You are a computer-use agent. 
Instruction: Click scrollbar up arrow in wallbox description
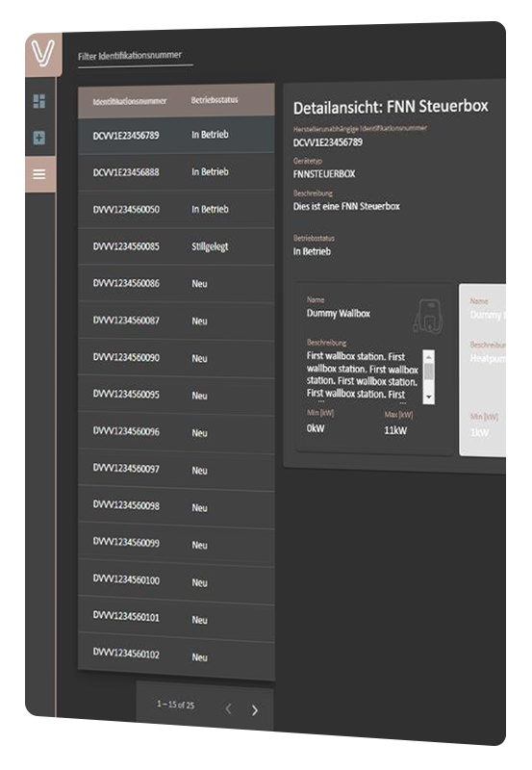428,356
